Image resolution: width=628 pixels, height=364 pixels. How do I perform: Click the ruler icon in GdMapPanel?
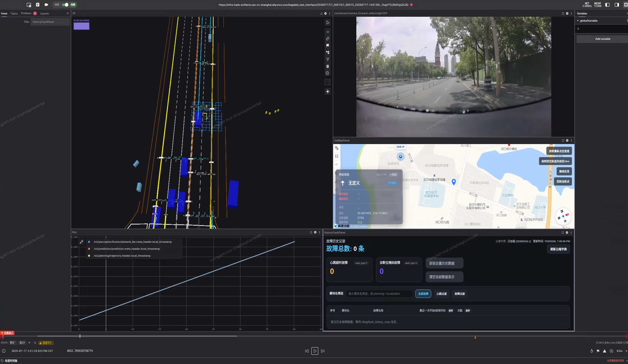pos(336,148)
